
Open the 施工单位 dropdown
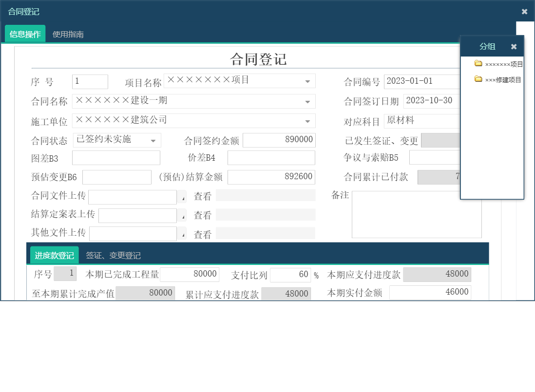click(308, 121)
